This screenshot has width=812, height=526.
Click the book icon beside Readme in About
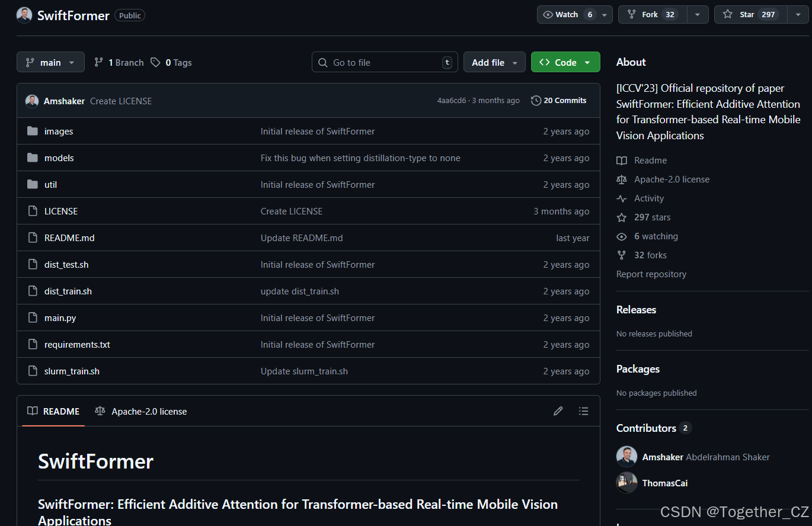(x=622, y=161)
